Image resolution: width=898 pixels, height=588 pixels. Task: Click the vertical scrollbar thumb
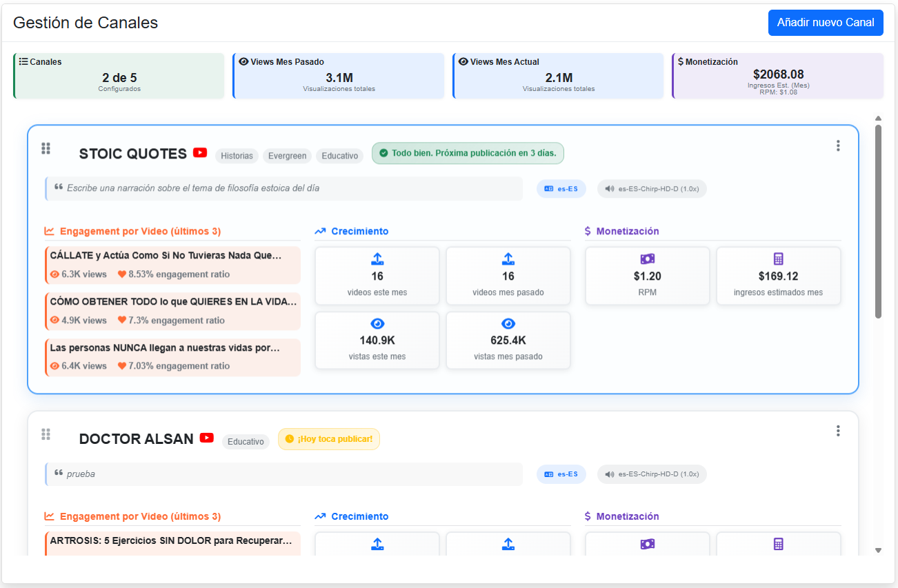point(878,221)
